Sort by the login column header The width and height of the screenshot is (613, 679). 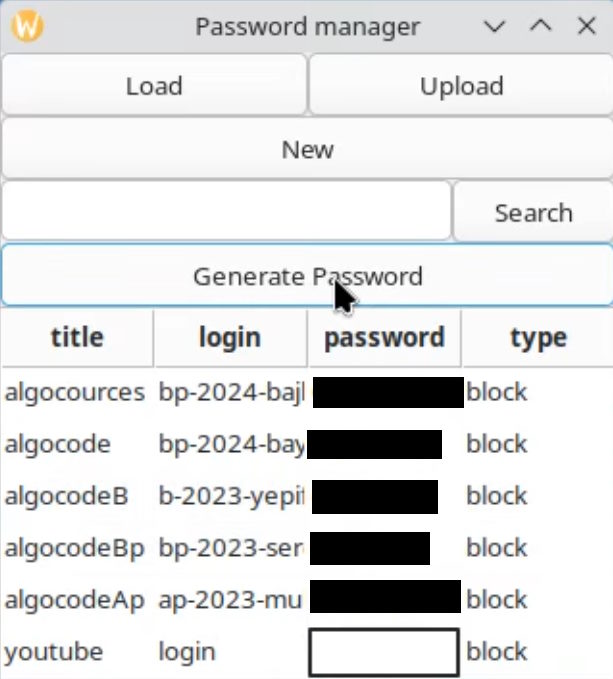(230, 338)
